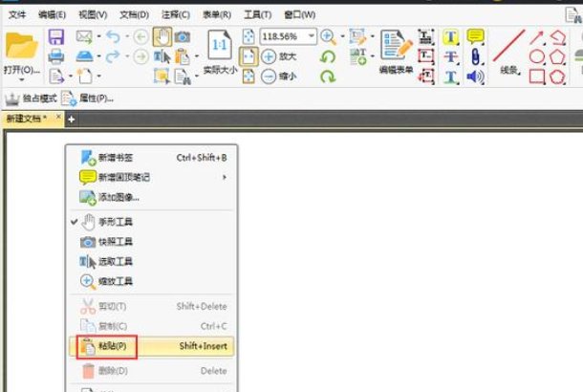Select the speaker Sound annotation tool
The image size is (583, 392).
(475, 76)
